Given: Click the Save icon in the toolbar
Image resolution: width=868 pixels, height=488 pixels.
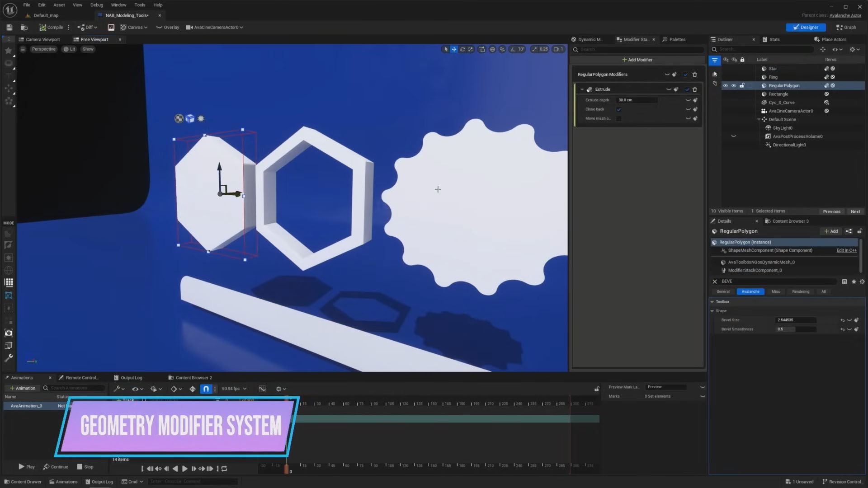Looking at the screenshot, I should pos(9,27).
